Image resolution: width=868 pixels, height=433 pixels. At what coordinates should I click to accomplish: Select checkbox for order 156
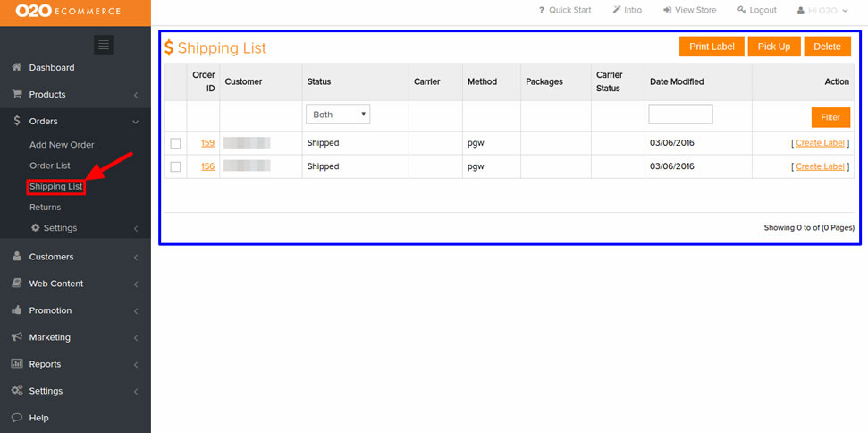tap(175, 166)
